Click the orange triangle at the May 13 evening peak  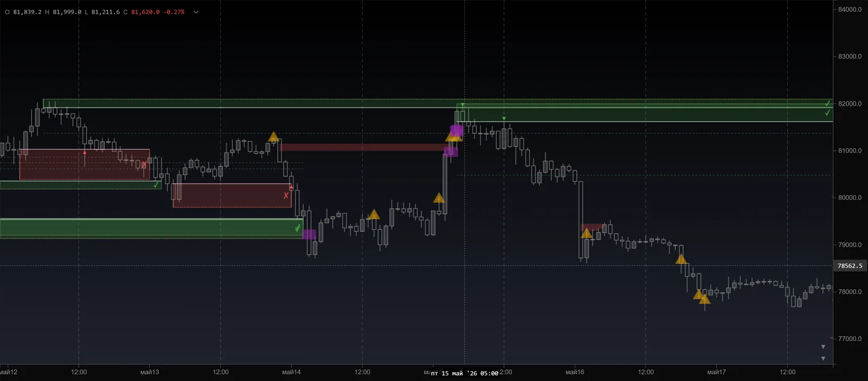273,137
